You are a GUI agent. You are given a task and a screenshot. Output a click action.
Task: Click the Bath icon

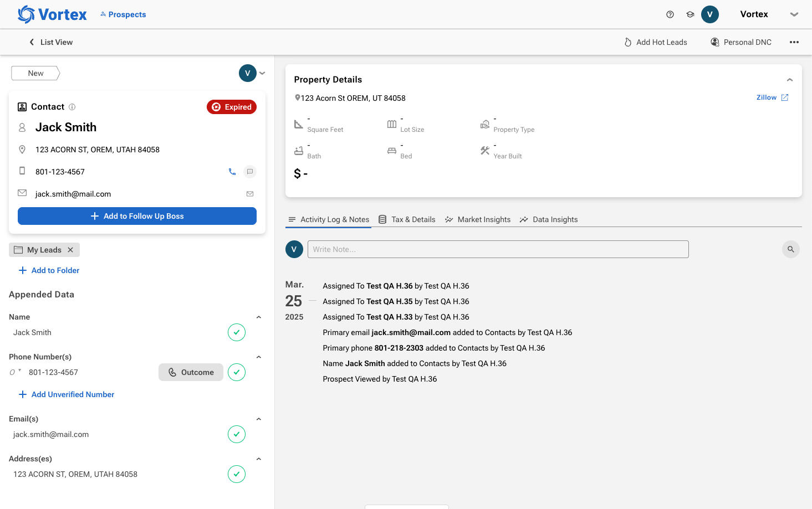(298, 150)
